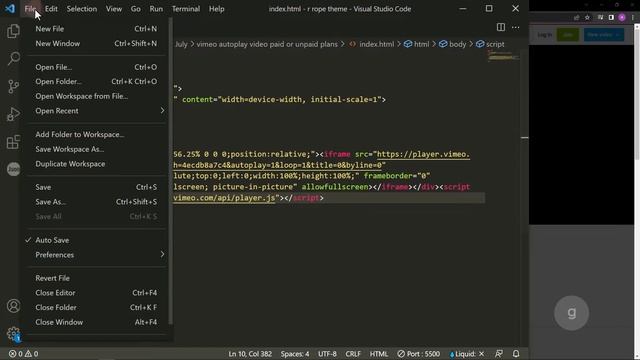This screenshot has width=640, height=360.
Task: Open the Help menu
Action: pyautogui.click(x=216, y=9)
